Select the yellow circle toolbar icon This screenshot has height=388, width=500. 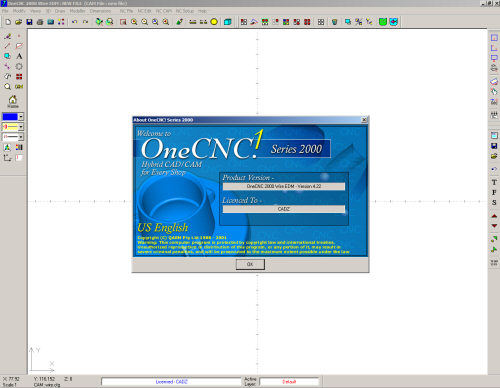(214, 22)
